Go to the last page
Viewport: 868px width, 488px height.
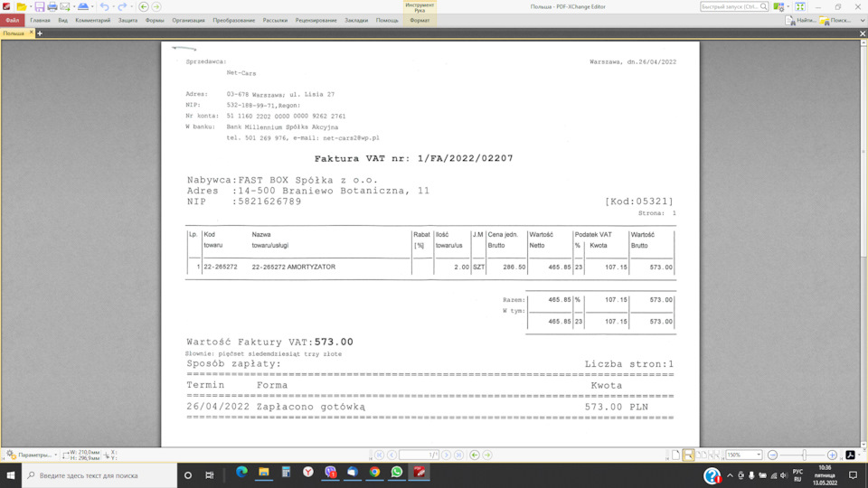click(459, 455)
